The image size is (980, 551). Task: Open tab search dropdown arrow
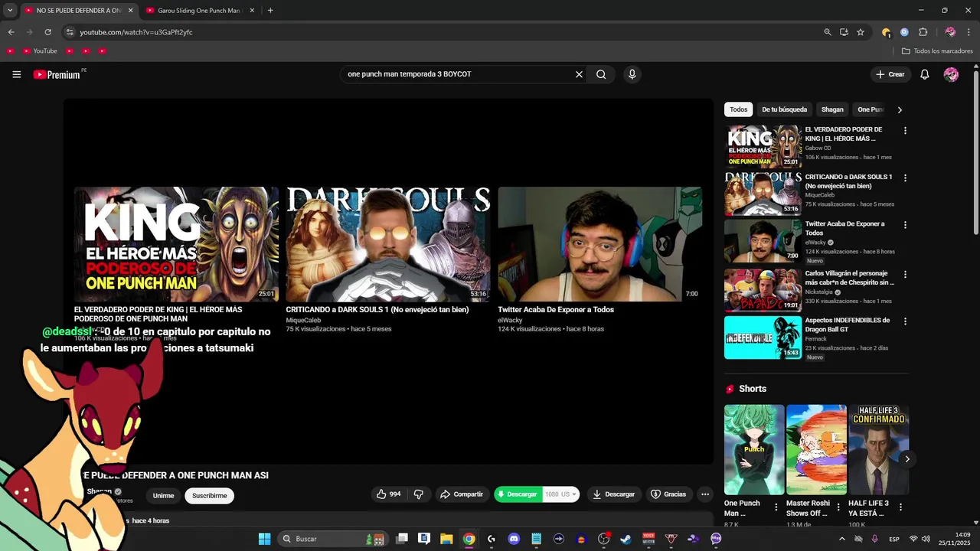[10, 11]
